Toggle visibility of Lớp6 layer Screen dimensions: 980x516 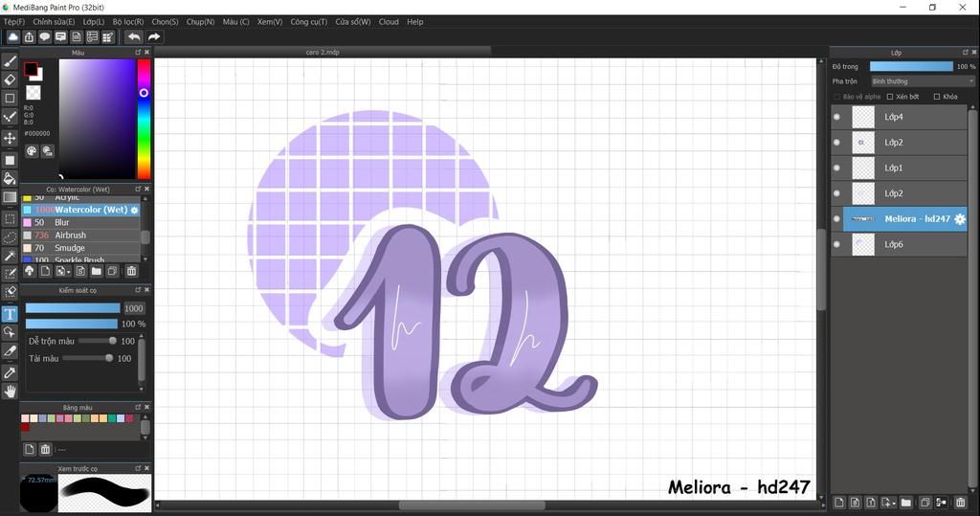pos(836,244)
